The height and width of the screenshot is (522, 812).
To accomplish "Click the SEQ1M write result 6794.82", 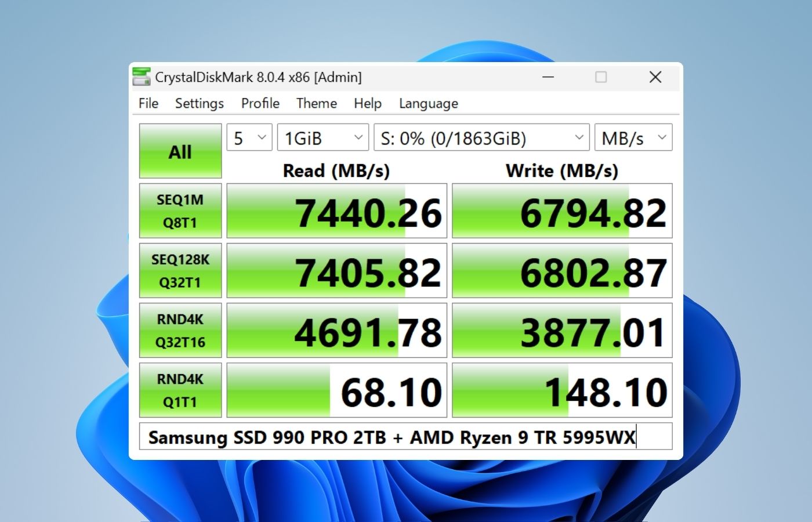I will pyautogui.click(x=562, y=211).
